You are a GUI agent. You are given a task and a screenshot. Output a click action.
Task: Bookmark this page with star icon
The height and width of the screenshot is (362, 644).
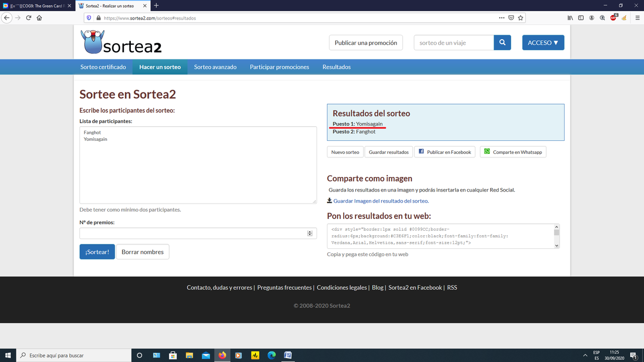point(521,18)
